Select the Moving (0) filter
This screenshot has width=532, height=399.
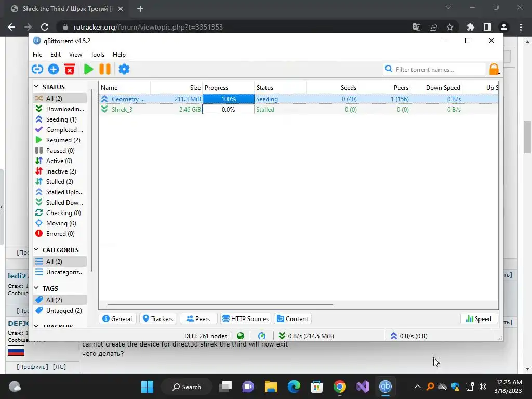60,223
